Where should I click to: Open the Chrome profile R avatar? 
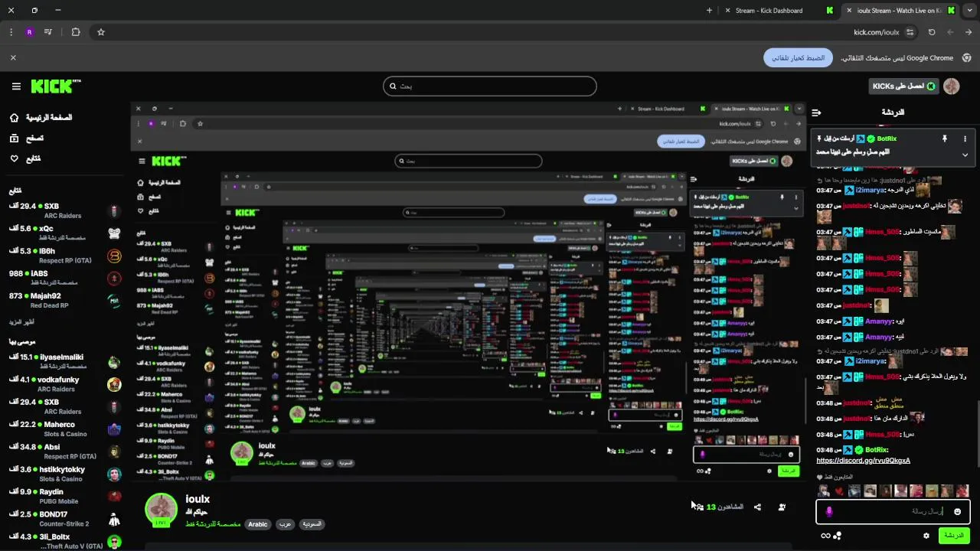[x=29, y=32]
